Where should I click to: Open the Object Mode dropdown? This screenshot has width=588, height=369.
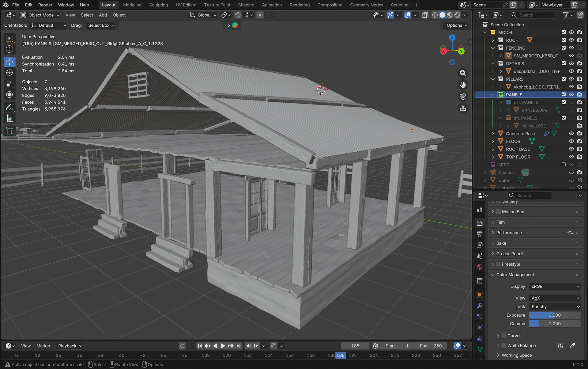click(x=40, y=15)
